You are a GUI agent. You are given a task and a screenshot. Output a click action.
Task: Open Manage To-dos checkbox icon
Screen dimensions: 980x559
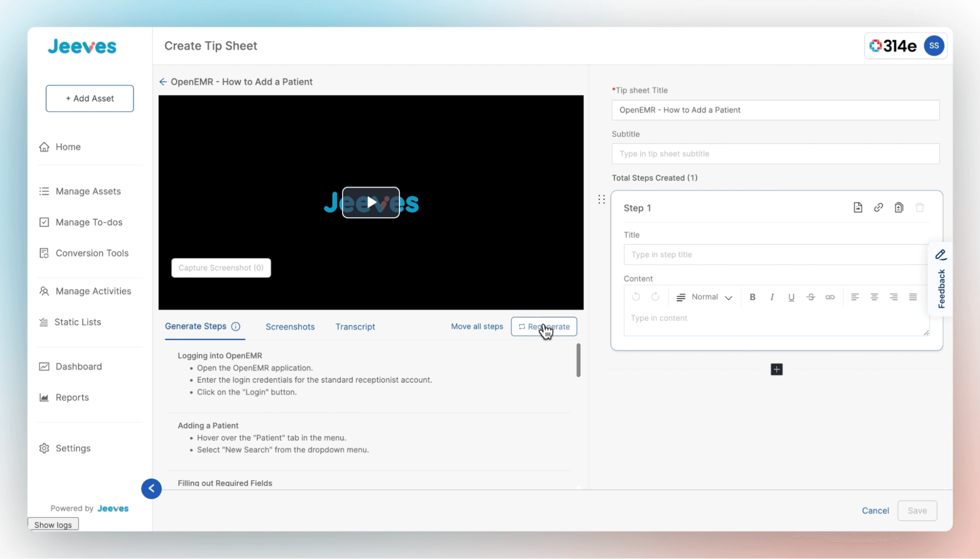pyautogui.click(x=44, y=222)
